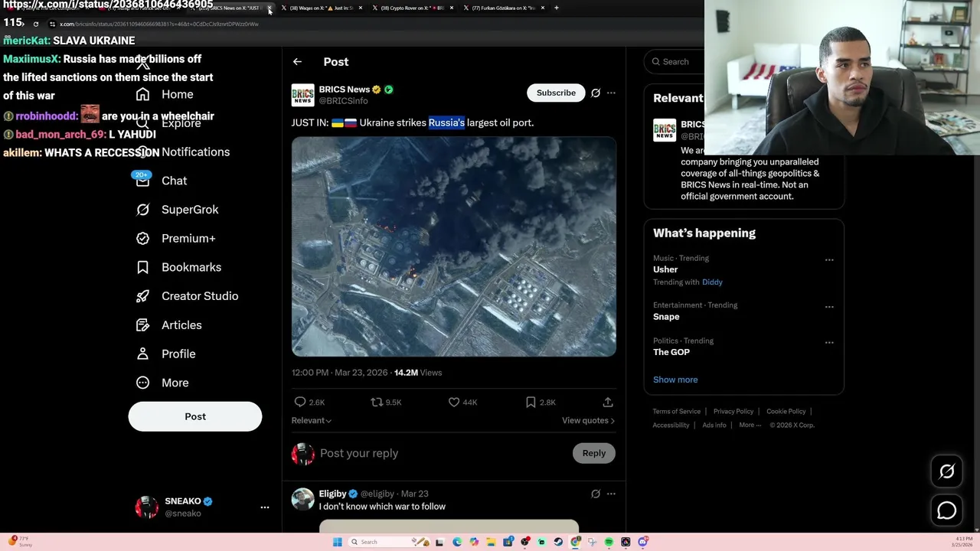
Task: Open the Diddy trending link
Action: pos(712,282)
